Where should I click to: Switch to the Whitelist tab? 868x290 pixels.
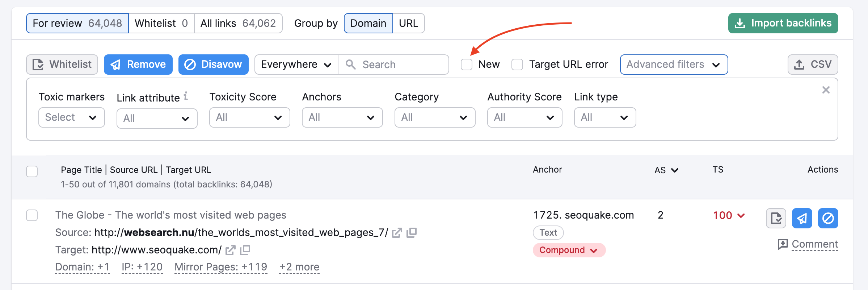click(x=161, y=23)
